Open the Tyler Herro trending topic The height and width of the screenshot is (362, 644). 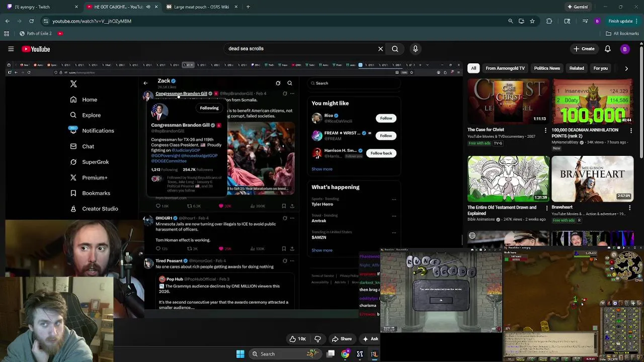tap(322, 204)
